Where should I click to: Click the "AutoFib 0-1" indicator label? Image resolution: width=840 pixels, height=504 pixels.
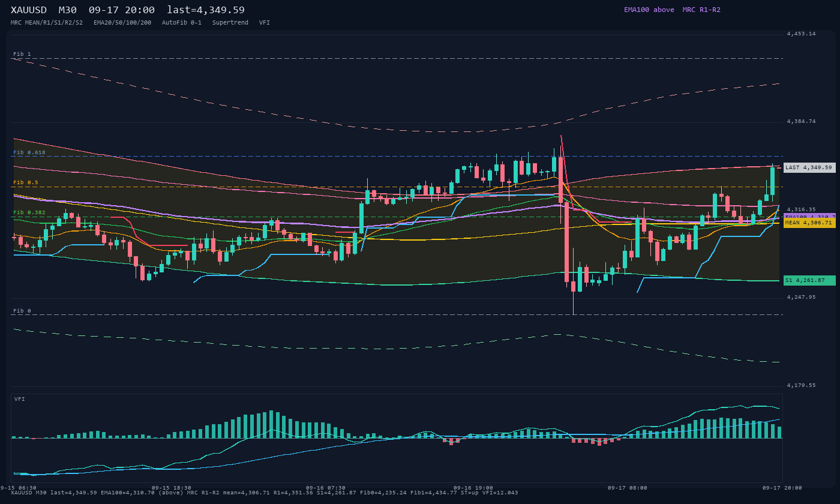click(x=182, y=22)
